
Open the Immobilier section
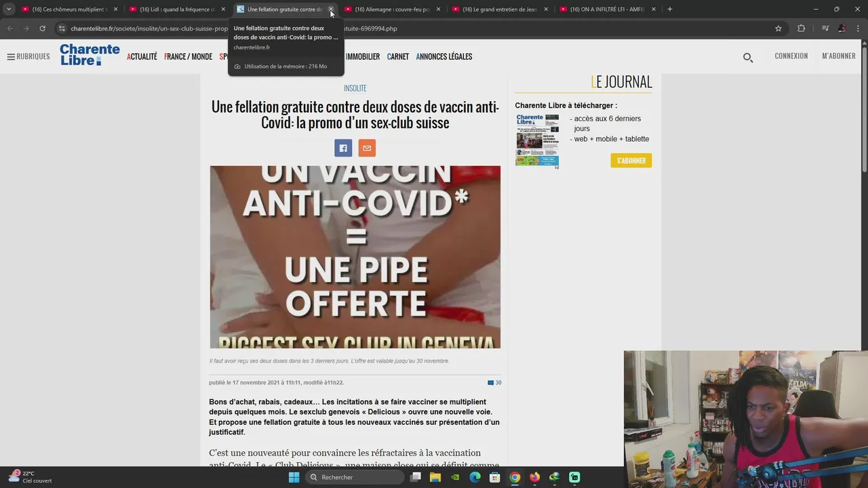coord(363,57)
